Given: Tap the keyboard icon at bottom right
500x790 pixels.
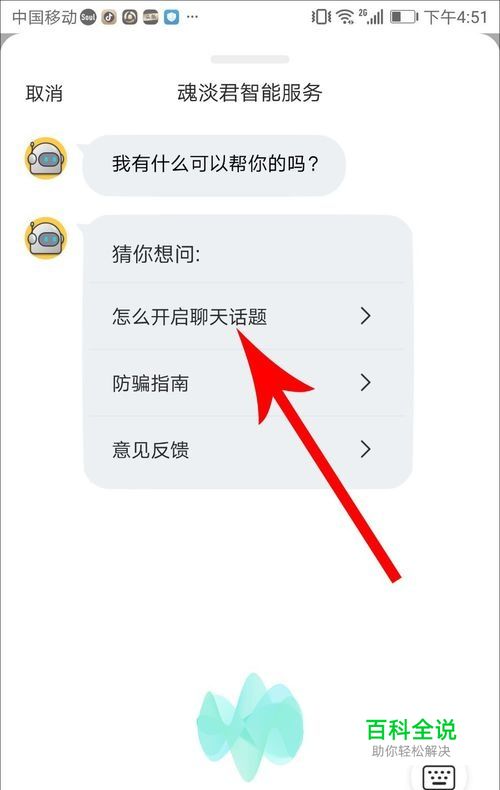Looking at the screenshot, I should [439, 777].
